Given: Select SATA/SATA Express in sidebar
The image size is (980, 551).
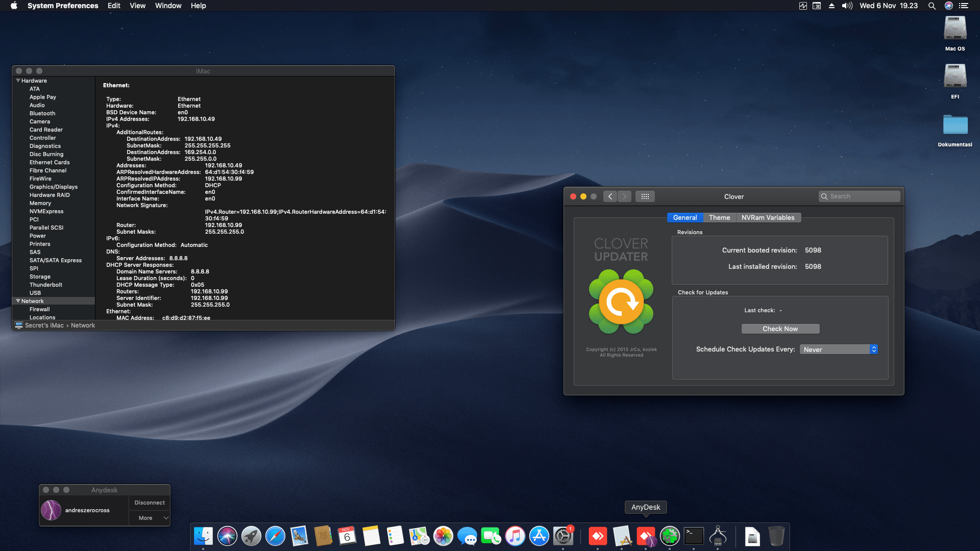Looking at the screenshot, I should click(56, 260).
